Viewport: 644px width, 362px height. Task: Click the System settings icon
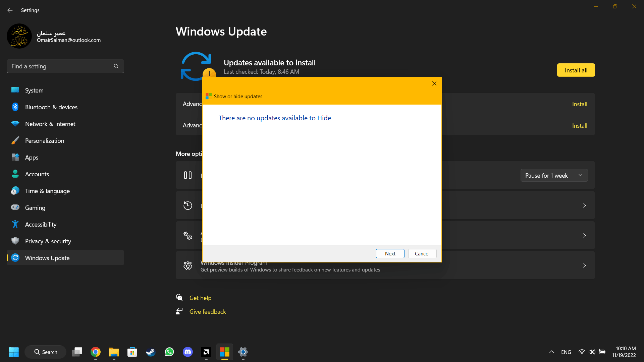pyautogui.click(x=15, y=90)
